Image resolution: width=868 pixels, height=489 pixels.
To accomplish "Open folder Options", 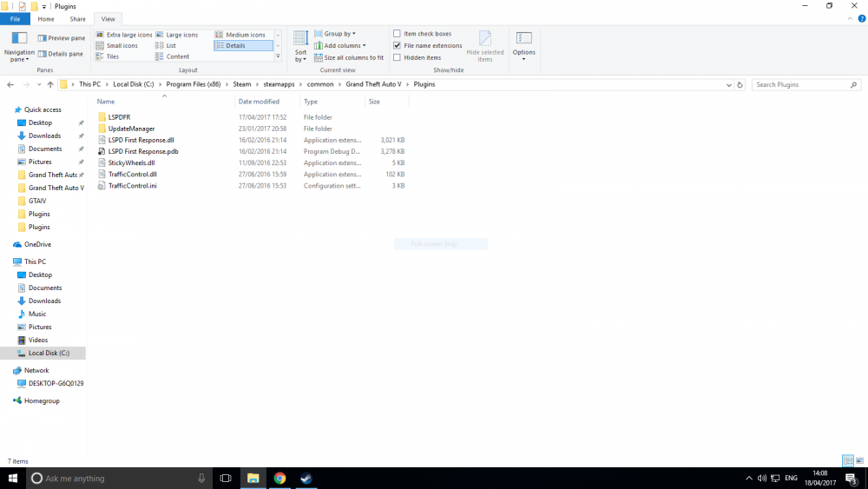I will click(x=523, y=45).
